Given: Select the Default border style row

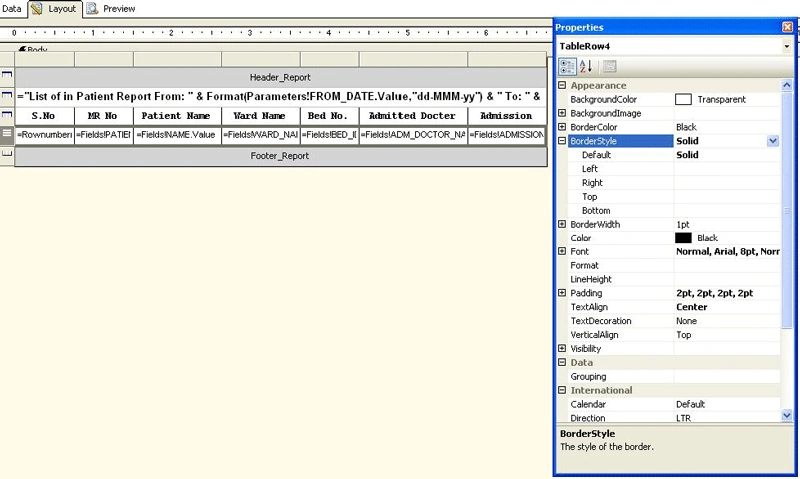Looking at the screenshot, I should (x=673, y=155).
